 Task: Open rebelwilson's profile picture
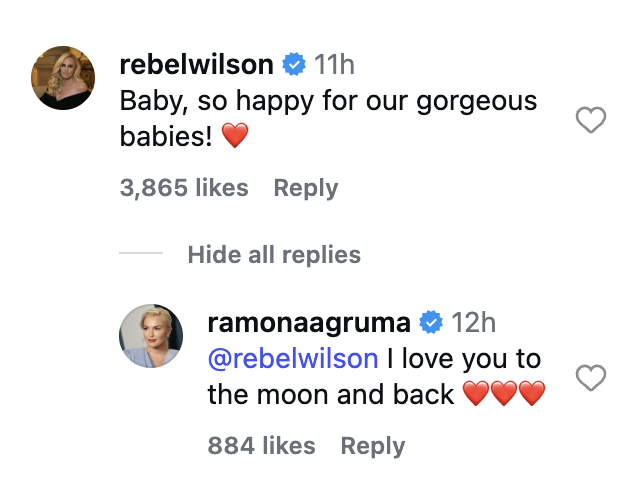(x=64, y=78)
